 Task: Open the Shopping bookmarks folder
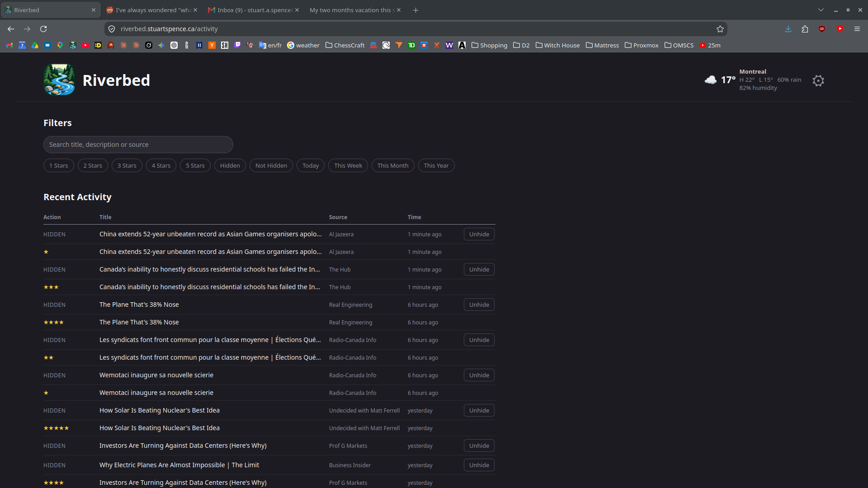[489, 45]
